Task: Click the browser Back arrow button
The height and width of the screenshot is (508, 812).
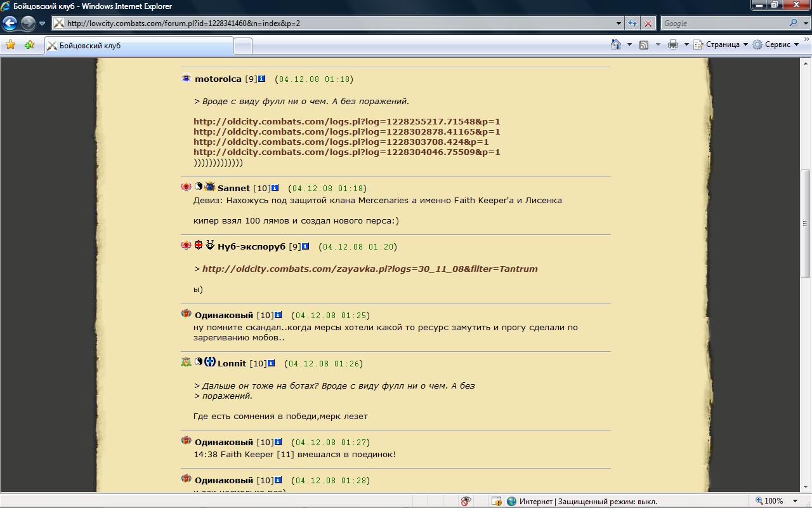Action: pyautogui.click(x=10, y=23)
